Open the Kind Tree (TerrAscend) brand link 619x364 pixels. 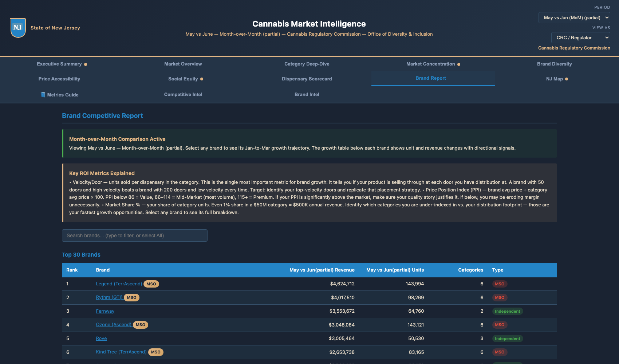click(121, 352)
